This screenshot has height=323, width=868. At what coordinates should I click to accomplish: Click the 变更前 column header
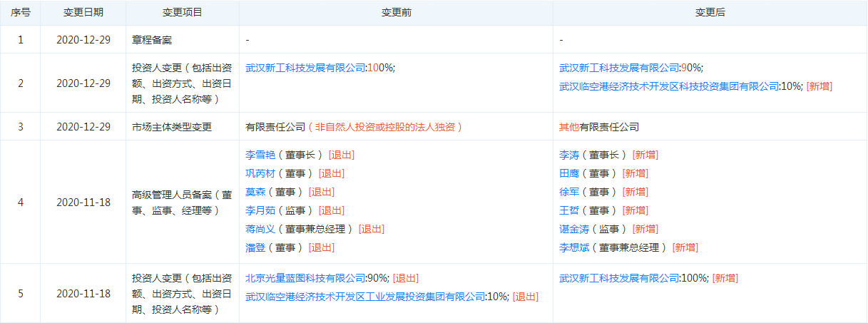click(x=397, y=13)
